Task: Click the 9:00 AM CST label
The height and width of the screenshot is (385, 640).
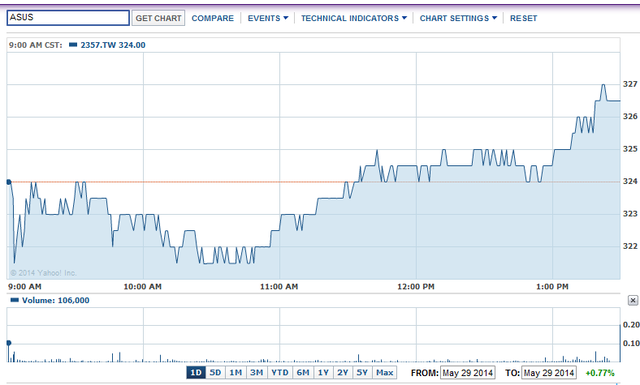Action: pos(36,45)
